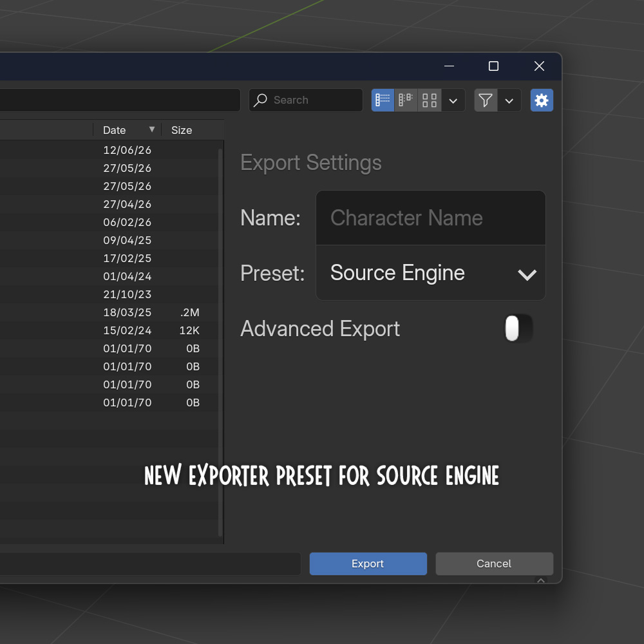Sort files by Date column
The width and height of the screenshot is (644, 644).
click(127, 130)
